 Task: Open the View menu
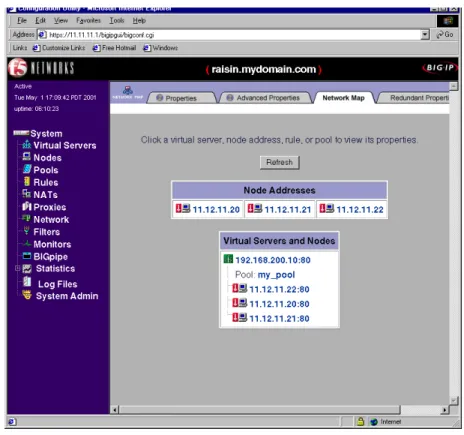click(61, 21)
